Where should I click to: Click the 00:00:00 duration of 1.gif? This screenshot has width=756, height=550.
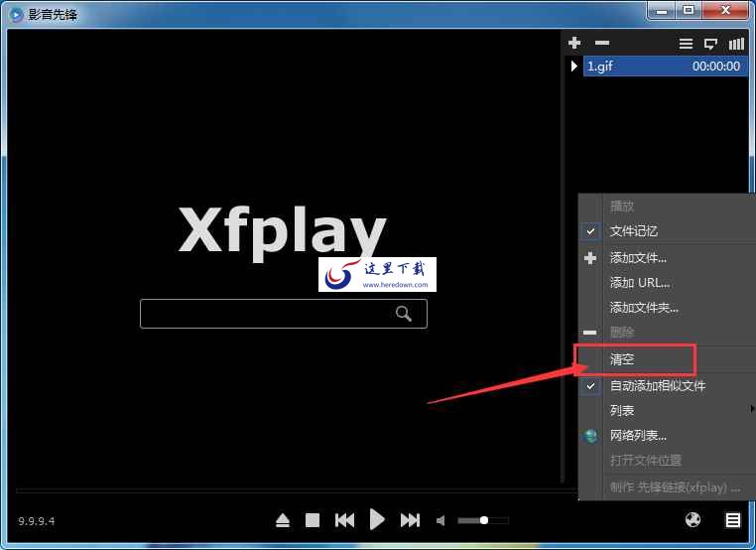coord(716,67)
